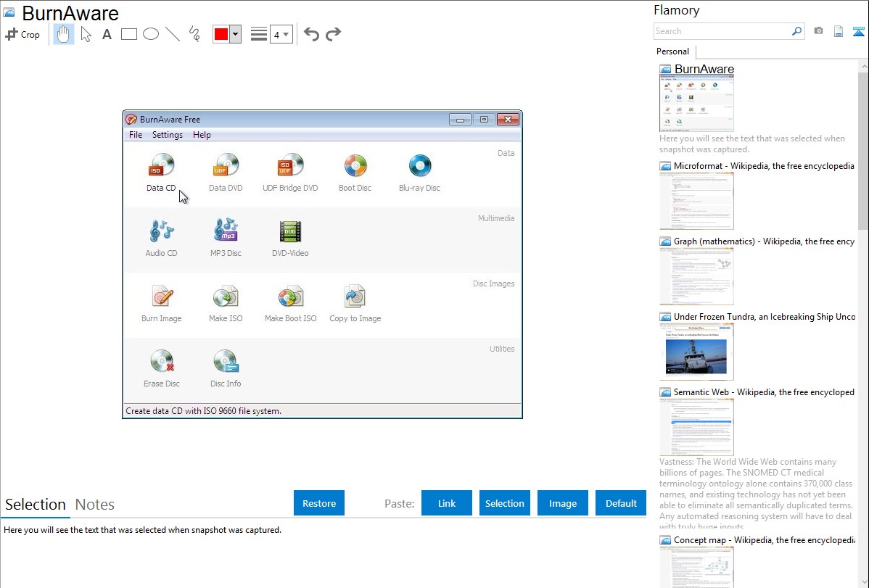The image size is (869, 588).
Task: Open the Personal tab in Flamory
Action: 673,51
